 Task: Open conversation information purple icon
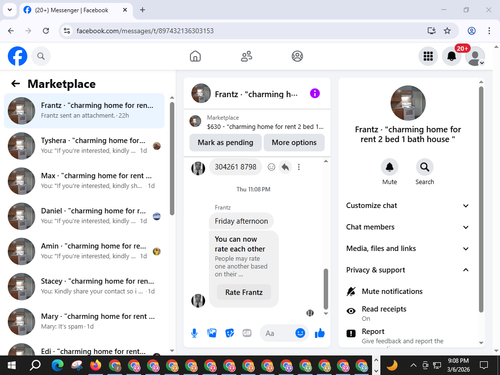pyautogui.click(x=315, y=93)
